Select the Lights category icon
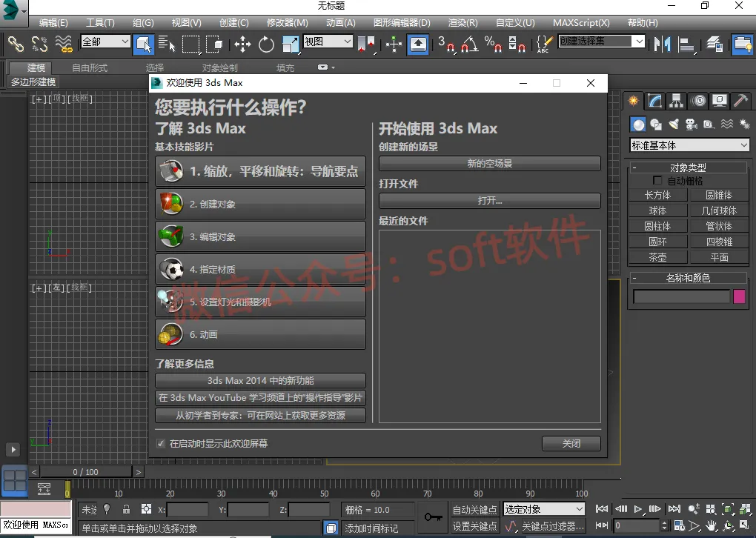The image size is (756, 538). point(674,124)
